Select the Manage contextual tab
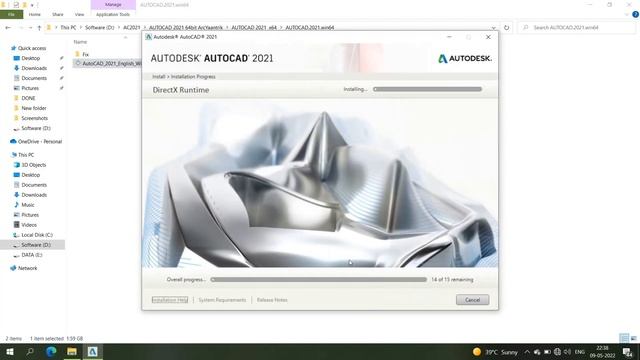Viewport: 640px width, 360px height. pyautogui.click(x=113, y=4)
